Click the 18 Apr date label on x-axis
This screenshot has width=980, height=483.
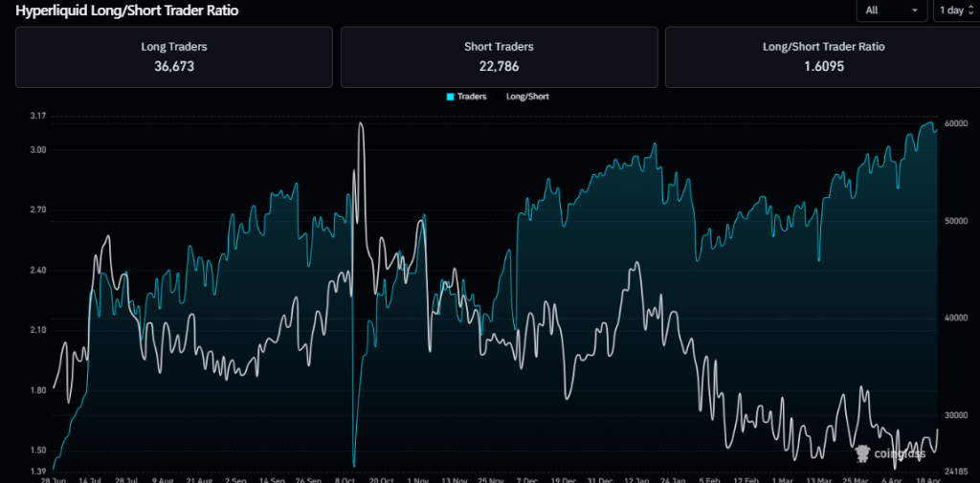[923, 480]
